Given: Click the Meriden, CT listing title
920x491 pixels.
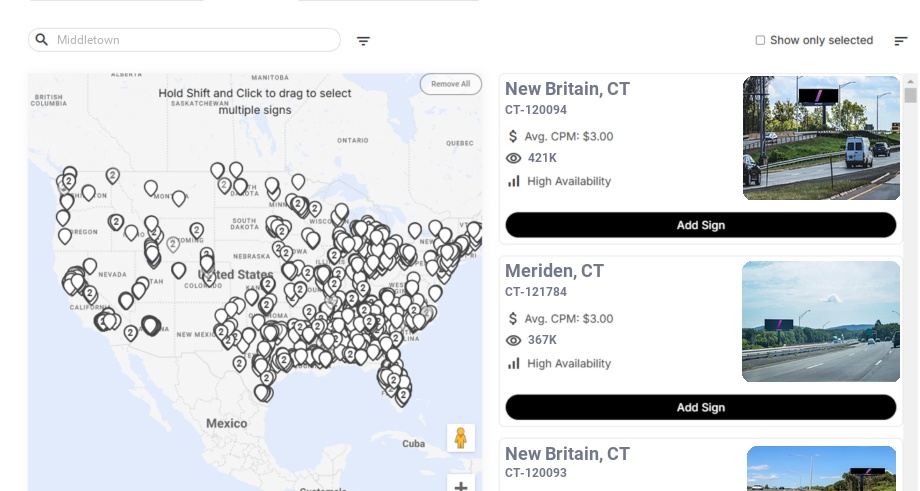Looking at the screenshot, I should [x=554, y=271].
